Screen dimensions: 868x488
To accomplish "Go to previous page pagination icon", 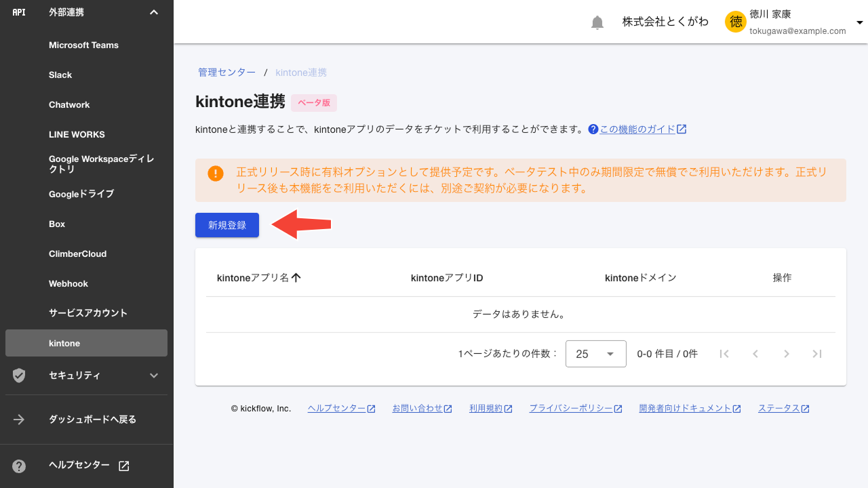I will coord(755,354).
